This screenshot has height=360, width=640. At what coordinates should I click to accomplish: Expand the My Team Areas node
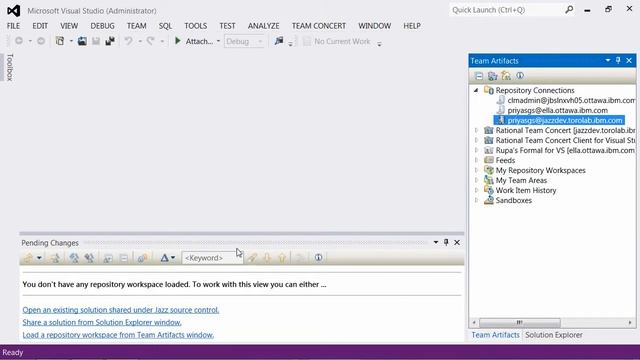(476, 180)
